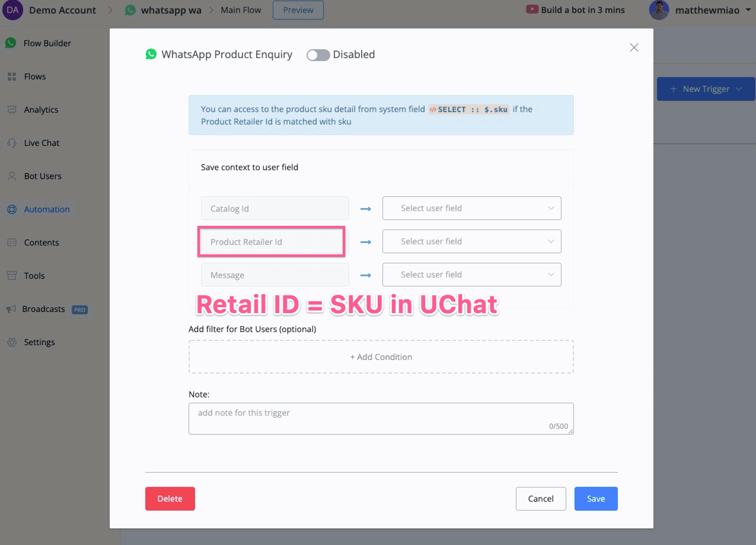Open user field dropdown for Catalog Id
The height and width of the screenshot is (545, 756).
(472, 208)
